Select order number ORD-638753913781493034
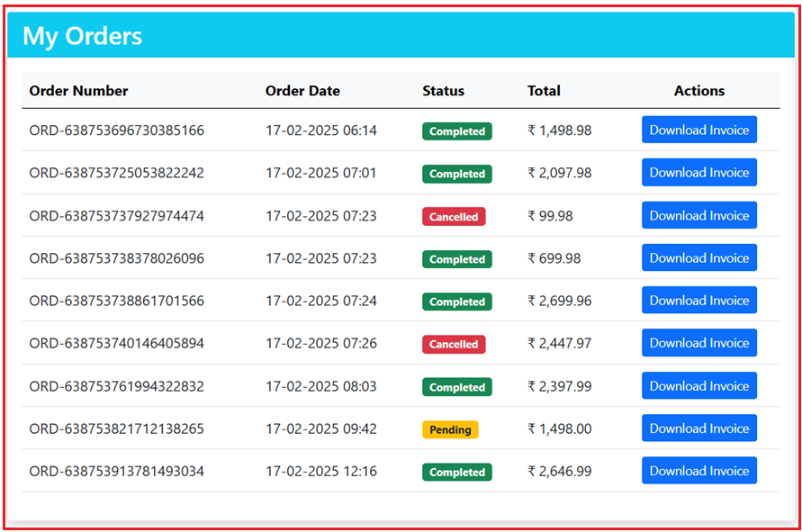Viewport: 802px width, 532px height. 117,471
